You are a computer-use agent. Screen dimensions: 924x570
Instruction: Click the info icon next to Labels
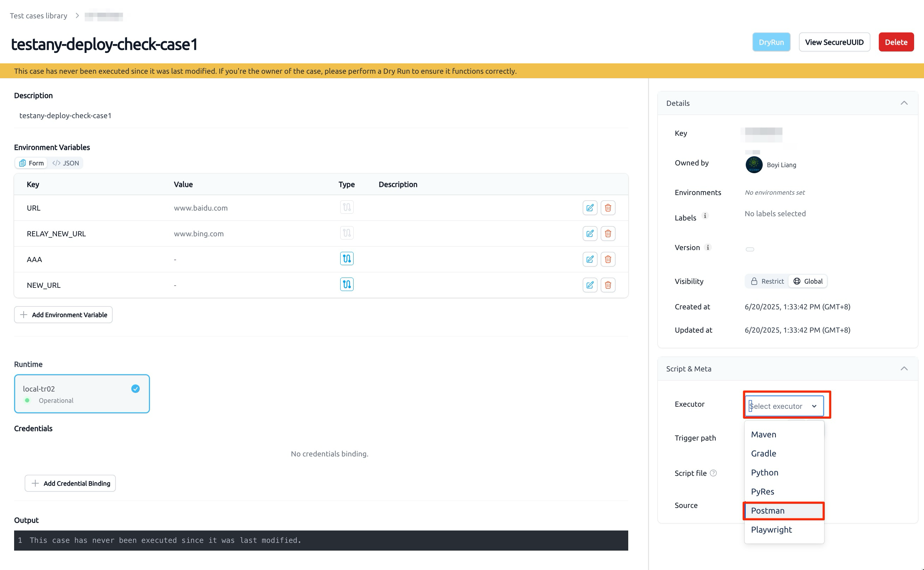click(705, 216)
